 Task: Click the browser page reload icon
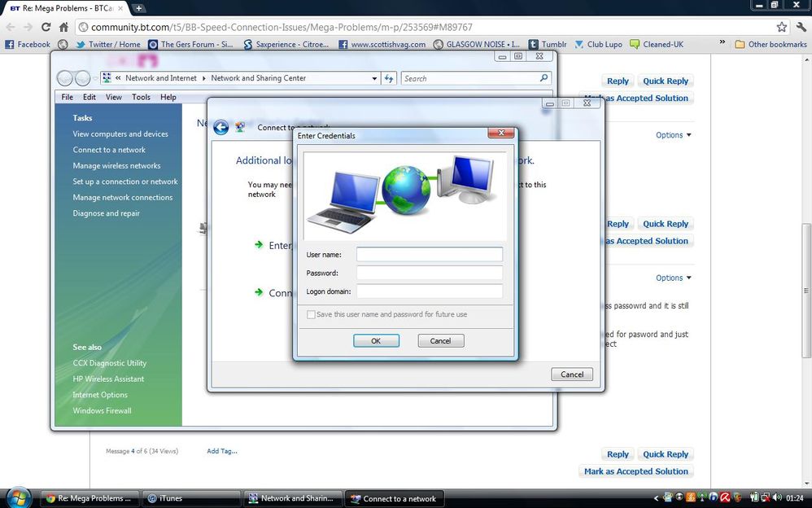[46, 26]
